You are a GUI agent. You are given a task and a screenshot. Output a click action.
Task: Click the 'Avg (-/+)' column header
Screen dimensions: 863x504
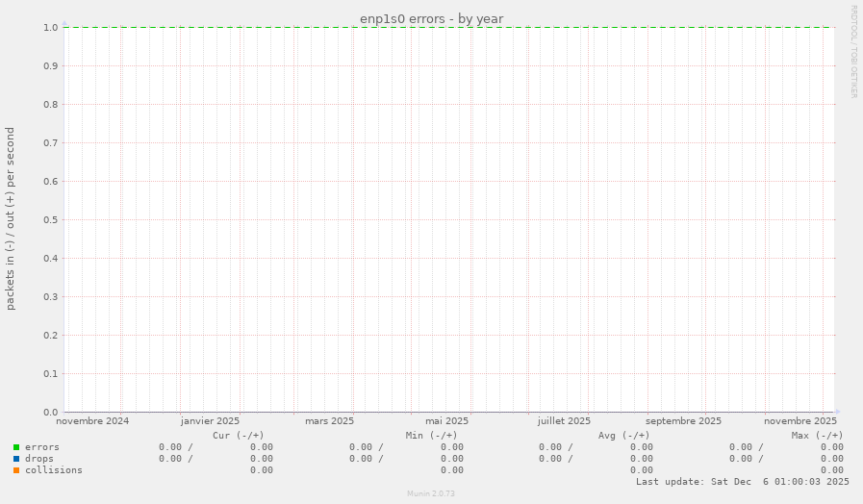[623, 436]
